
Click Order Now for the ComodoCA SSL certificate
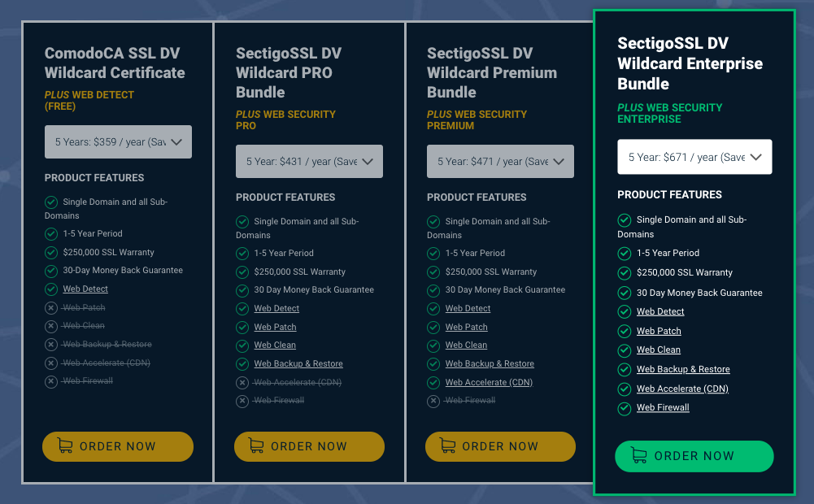point(118,446)
